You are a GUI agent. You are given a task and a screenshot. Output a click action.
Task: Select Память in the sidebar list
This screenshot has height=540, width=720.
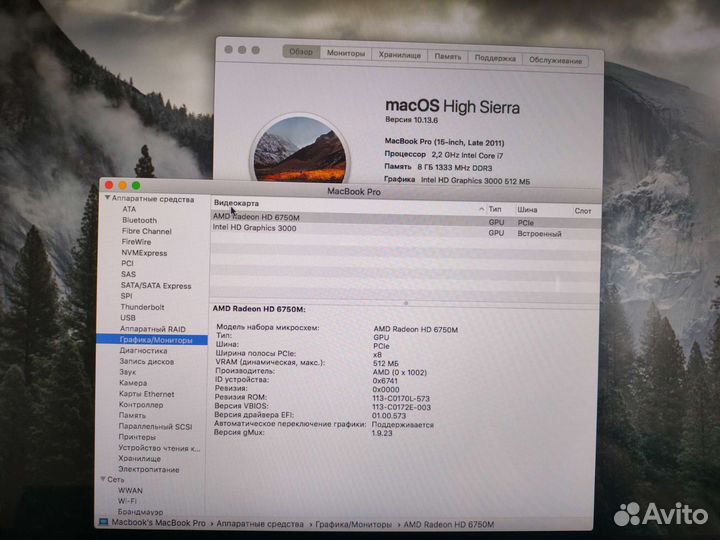[x=132, y=415]
